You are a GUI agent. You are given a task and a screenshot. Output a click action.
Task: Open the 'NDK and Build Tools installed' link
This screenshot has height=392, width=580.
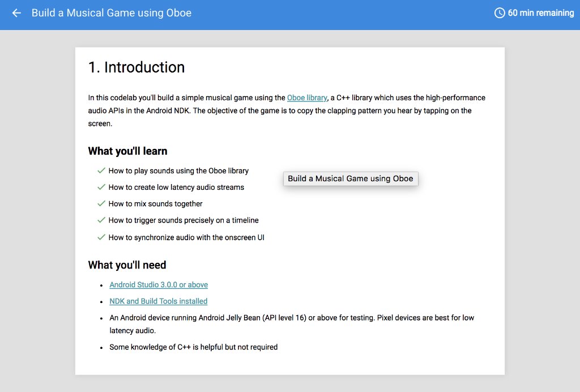pos(158,301)
